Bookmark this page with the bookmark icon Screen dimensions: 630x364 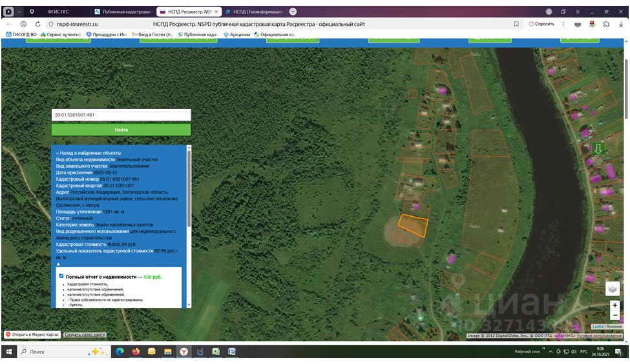[x=516, y=24]
